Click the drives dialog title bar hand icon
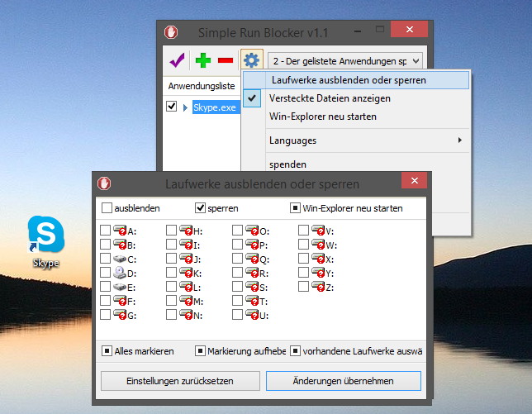This screenshot has height=414, width=532. pos(104,183)
